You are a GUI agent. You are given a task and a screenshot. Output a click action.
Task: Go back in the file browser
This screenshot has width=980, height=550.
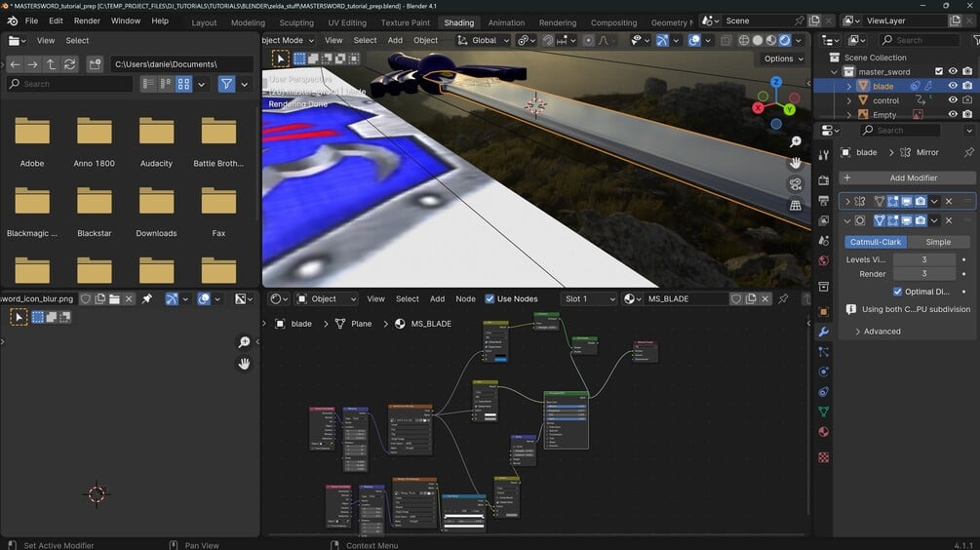click(15, 63)
